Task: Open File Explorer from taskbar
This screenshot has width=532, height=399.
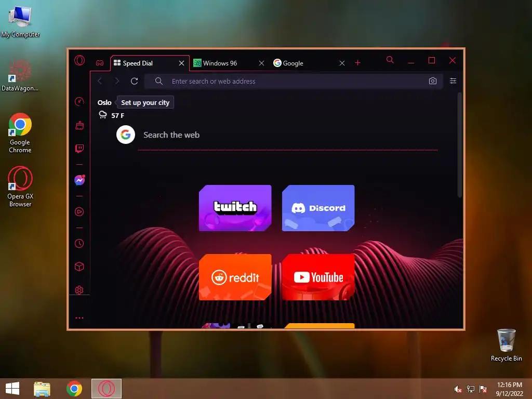Action: 42,389
